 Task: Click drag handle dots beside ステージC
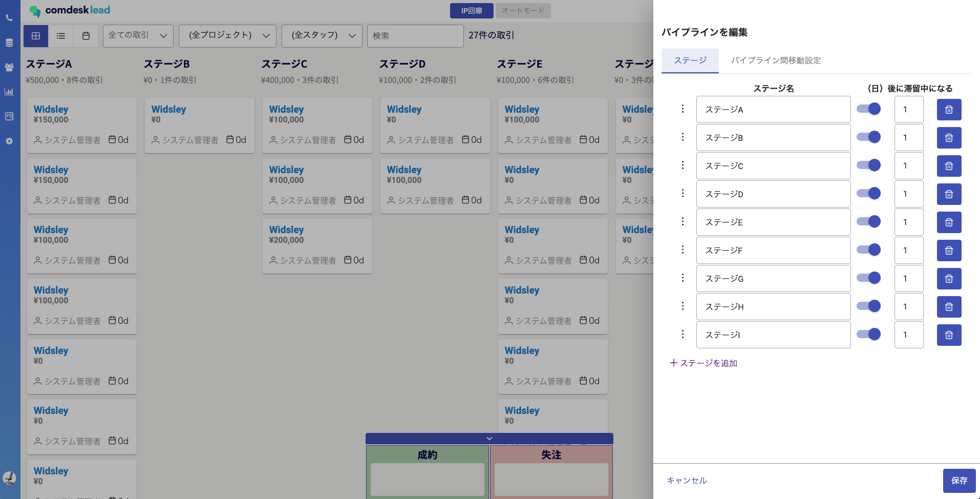683,165
